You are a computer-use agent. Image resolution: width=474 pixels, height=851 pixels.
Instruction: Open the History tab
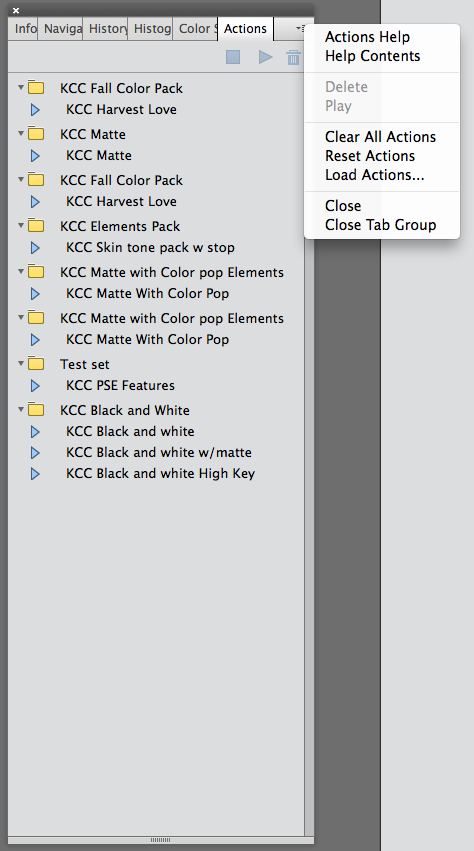[x=106, y=29]
